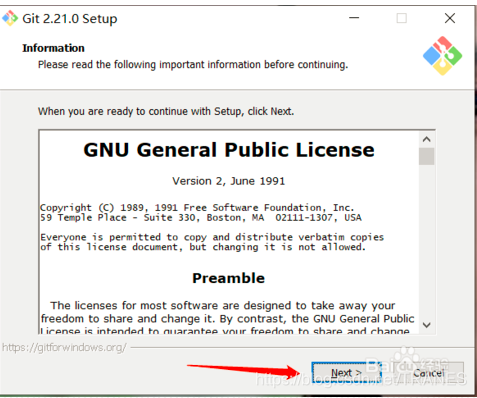The width and height of the screenshot is (477, 398).
Task: Click the GNU General Public License heading
Action: coord(229,150)
